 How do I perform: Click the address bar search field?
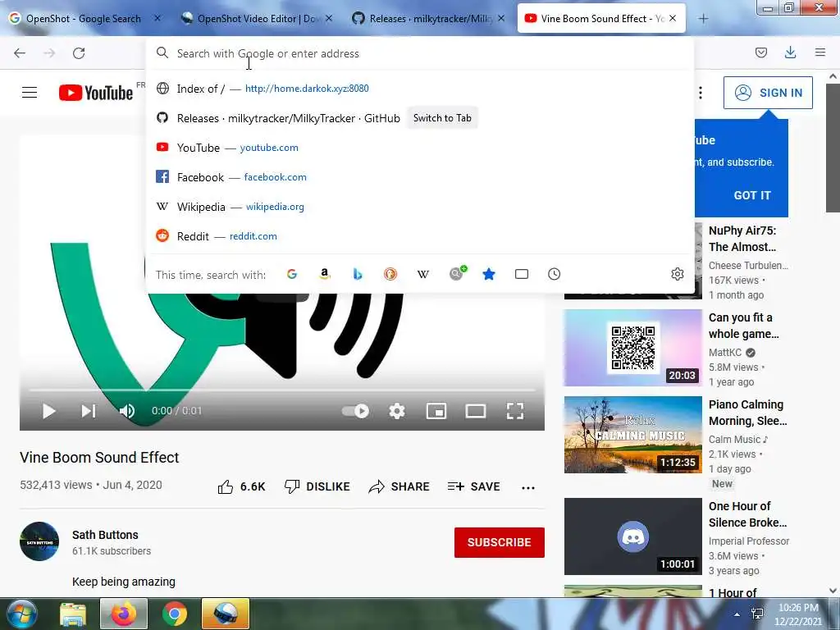point(420,53)
